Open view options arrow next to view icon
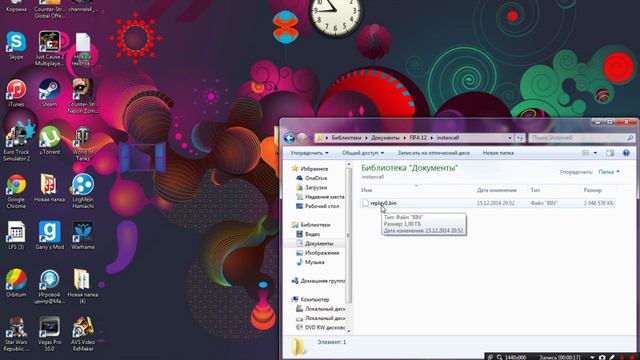Viewport: 640px width, 360px height. 595,153
